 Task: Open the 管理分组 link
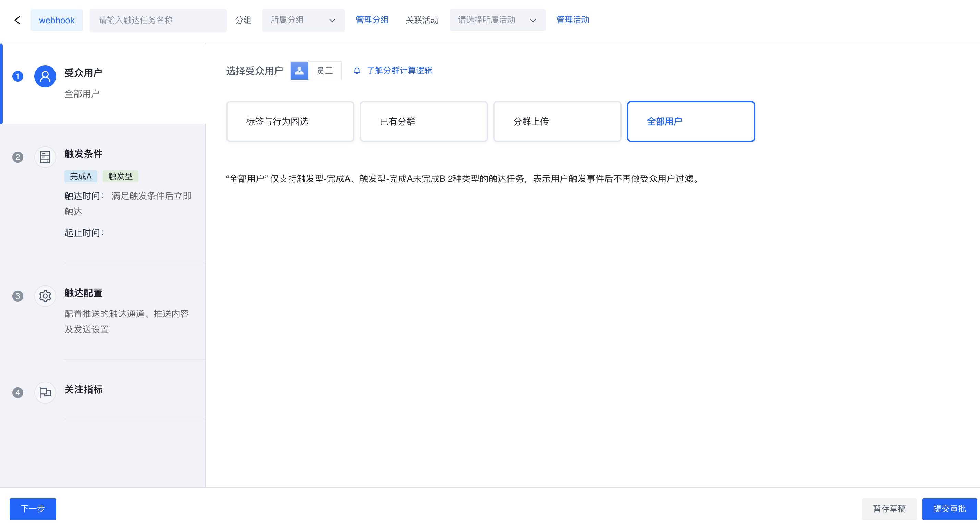coord(372,20)
